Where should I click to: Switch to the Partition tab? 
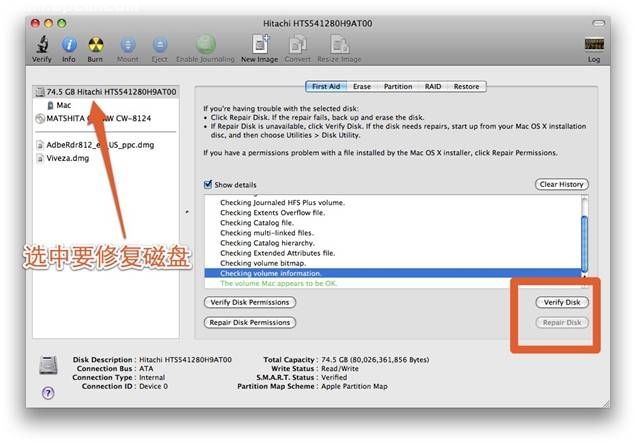(x=398, y=87)
